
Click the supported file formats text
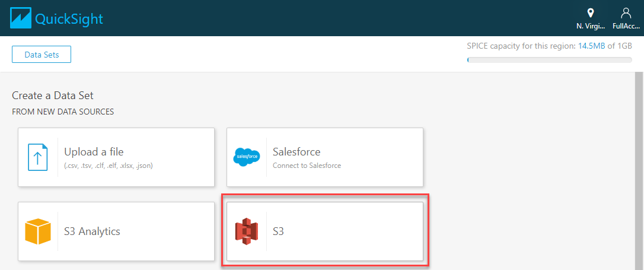109,166
